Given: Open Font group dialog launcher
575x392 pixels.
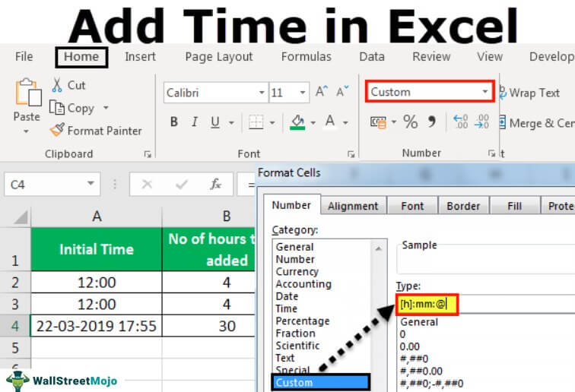Looking at the screenshot, I should point(351,154).
